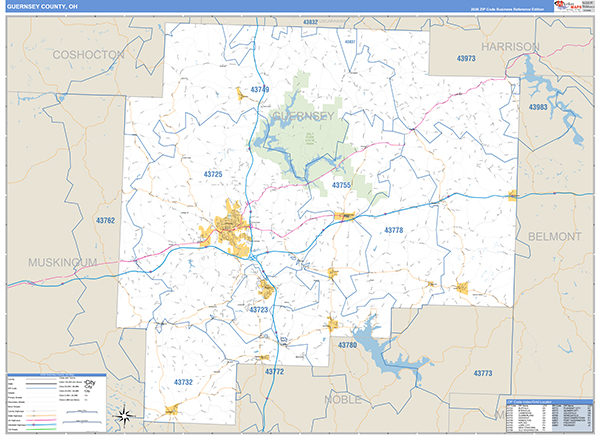This screenshot has height=435, width=600.
Task: Click the blue lake in Harrison County
Action: pyautogui.click(x=551, y=103)
